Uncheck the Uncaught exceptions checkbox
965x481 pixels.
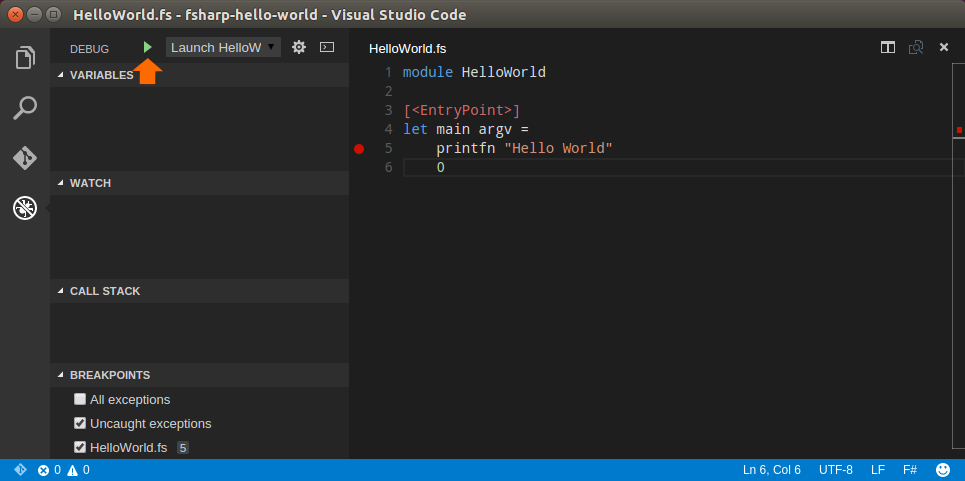pos(80,423)
